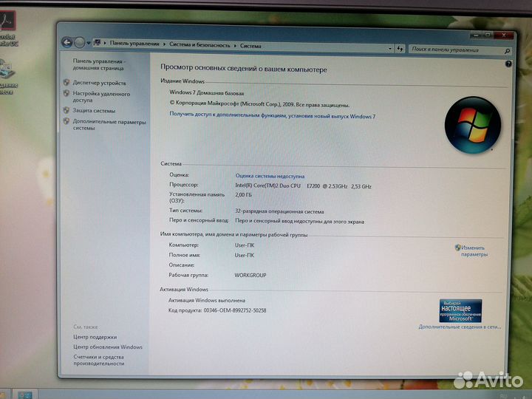This screenshot has height=399, width=532.
Task: Open 'Панель управления - домашняя страница' link
Action: pyautogui.click(x=99, y=64)
